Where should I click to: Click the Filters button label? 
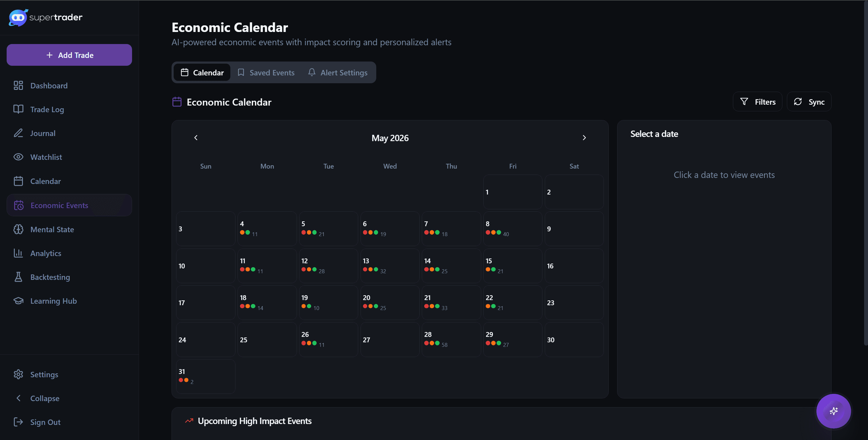tap(765, 102)
